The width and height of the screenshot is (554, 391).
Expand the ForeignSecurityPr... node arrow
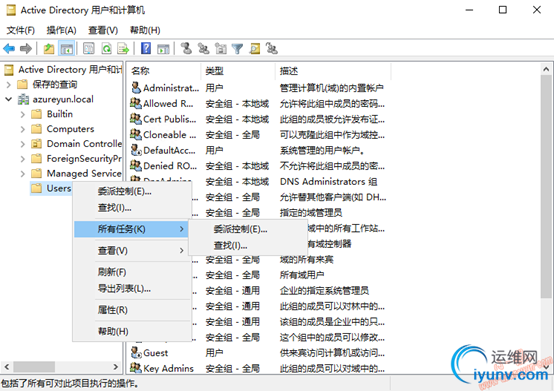tap(23, 159)
